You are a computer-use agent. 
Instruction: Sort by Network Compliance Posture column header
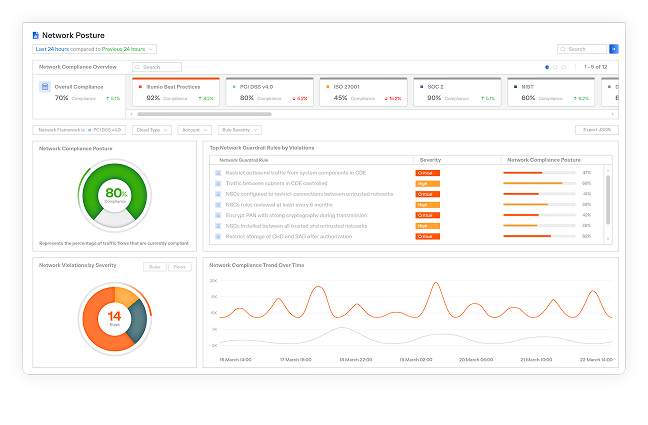544,160
